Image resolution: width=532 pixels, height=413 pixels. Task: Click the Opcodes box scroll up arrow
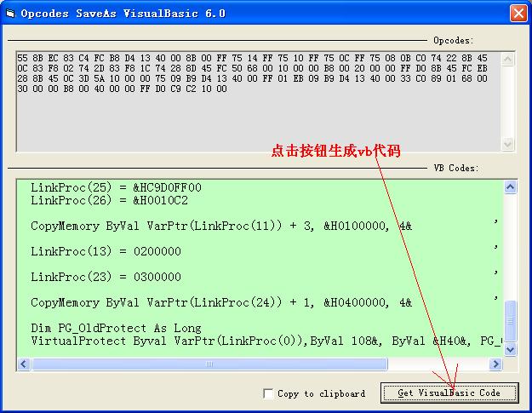(508, 56)
